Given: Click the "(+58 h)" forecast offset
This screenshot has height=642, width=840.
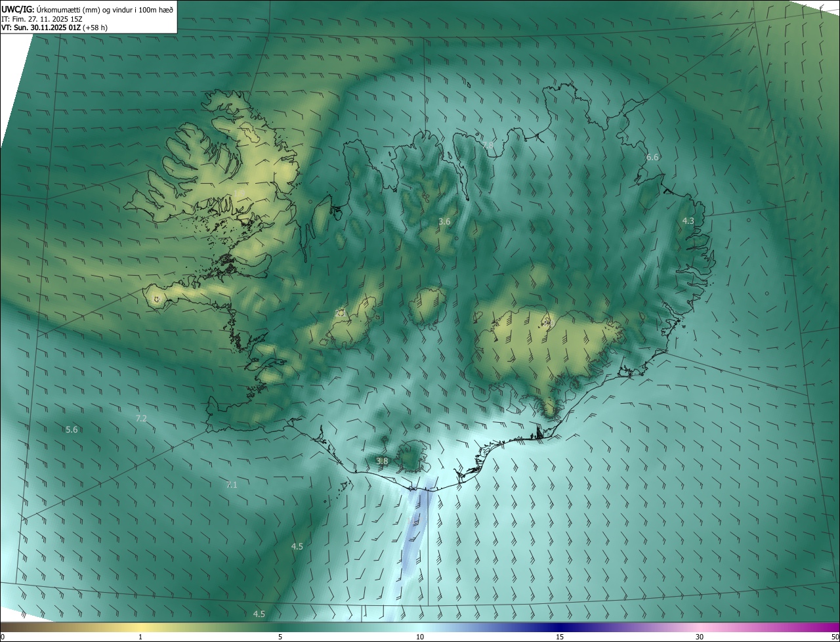Looking at the screenshot, I should [x=95, y=28].
